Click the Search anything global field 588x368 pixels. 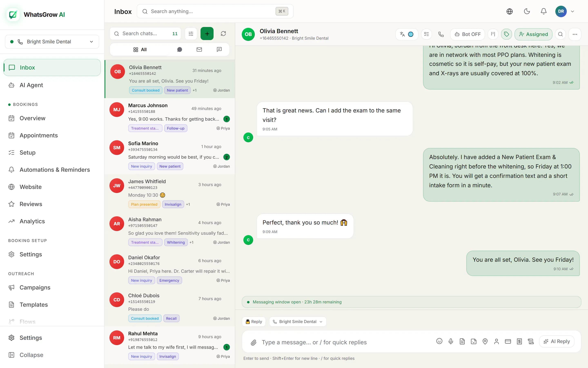[x=215, y=11]
